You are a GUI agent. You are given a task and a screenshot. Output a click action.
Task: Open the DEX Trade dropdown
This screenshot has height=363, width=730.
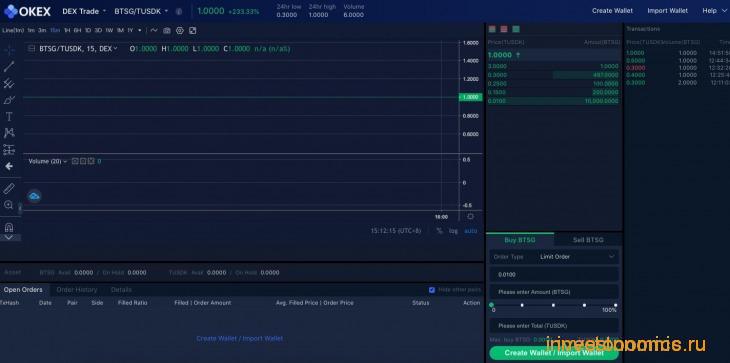click(x=84, y=11)
